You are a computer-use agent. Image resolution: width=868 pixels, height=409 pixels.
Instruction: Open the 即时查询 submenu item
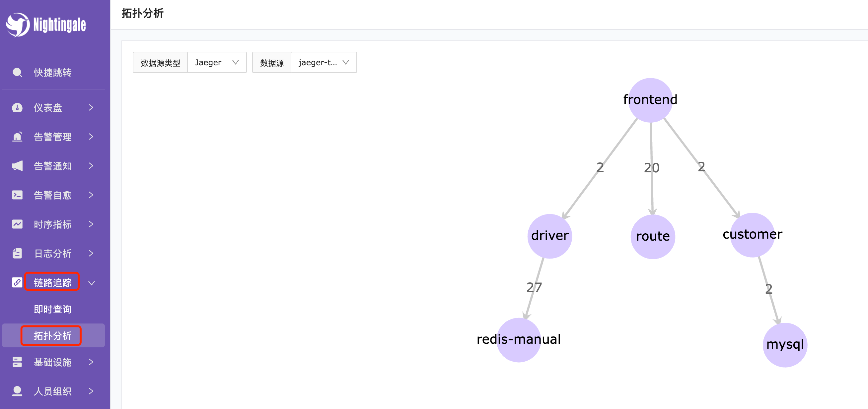click(x=52, y=309)
